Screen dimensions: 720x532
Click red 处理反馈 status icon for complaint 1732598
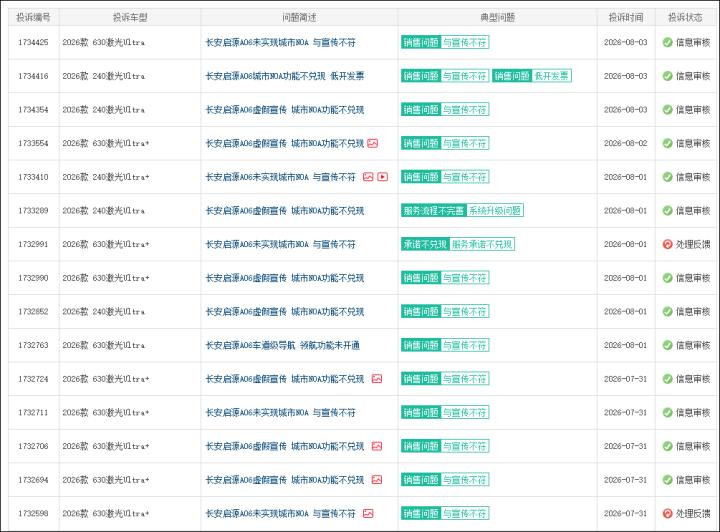click(x=668, y=513)
